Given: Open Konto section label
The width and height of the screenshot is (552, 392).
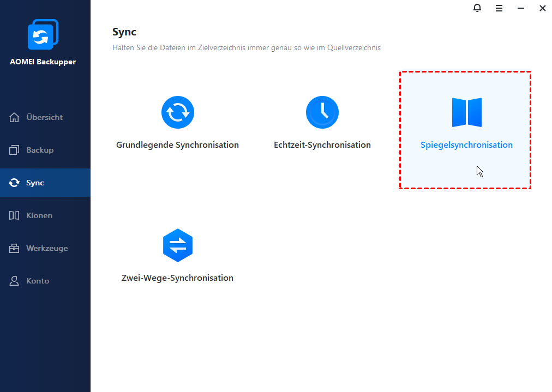Looking at the screenshot, I should (x=38, y=281).
